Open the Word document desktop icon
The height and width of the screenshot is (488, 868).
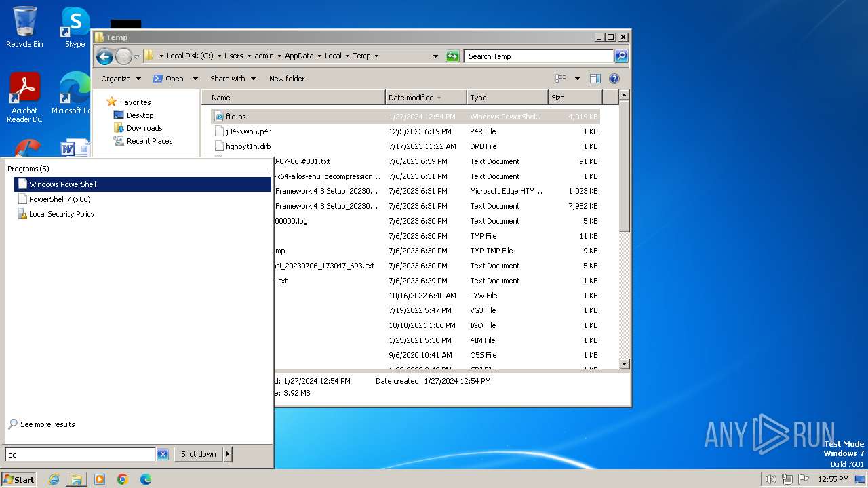pyautogui.click(x=75, y=148)
